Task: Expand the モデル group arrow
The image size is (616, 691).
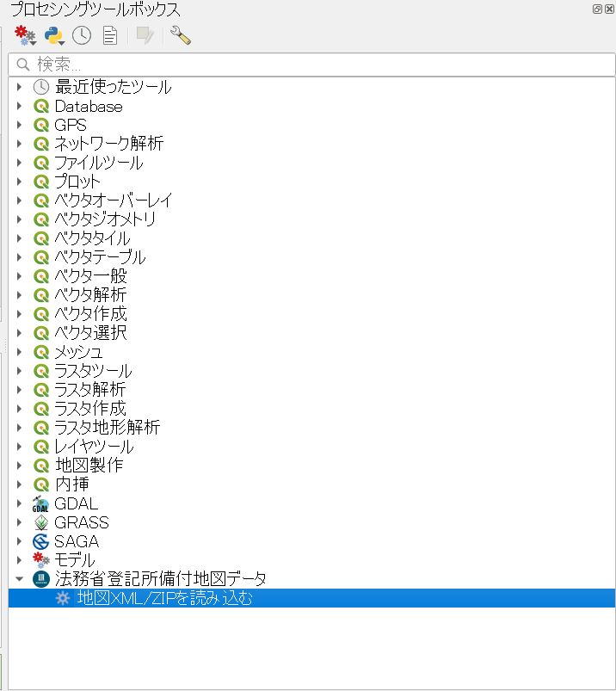Action: pyautogui.click(x=19, y=560)
